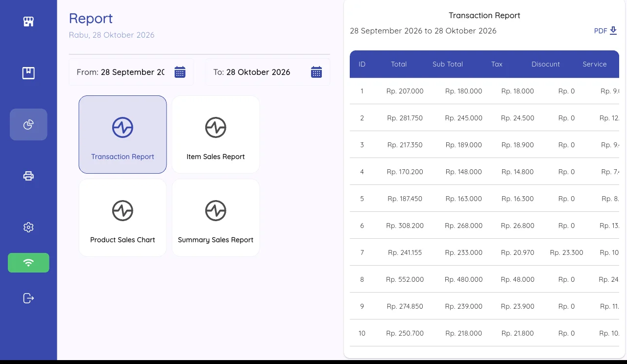Click the Total column header
This screenshot has height=364, width=627.
tap(399, 64)
